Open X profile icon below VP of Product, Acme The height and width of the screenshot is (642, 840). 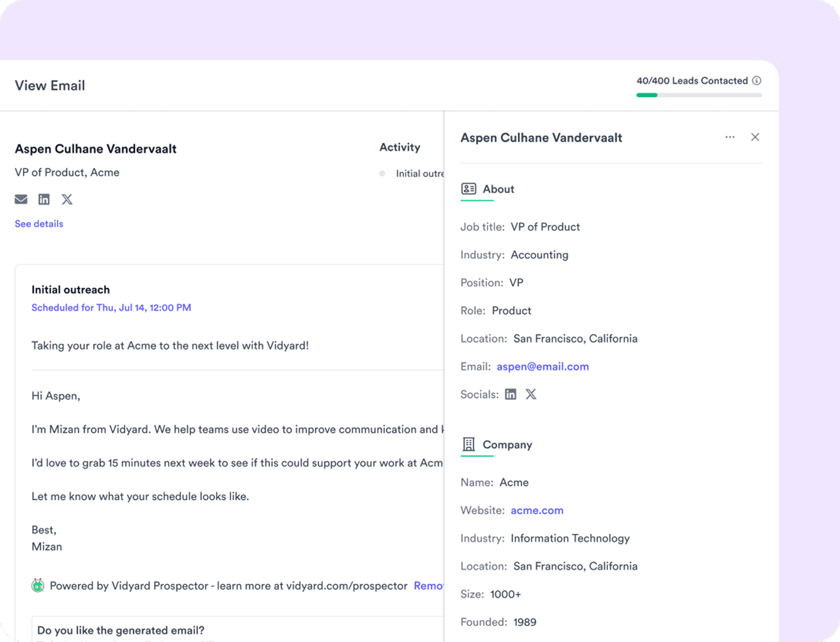pos(67,199)
